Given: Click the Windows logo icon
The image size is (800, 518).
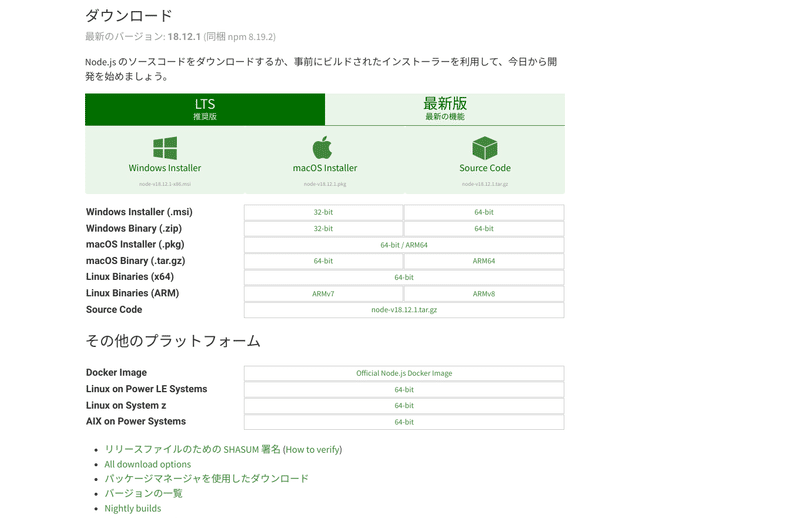Looking at the screenshot, I should [x=165, y=148].
